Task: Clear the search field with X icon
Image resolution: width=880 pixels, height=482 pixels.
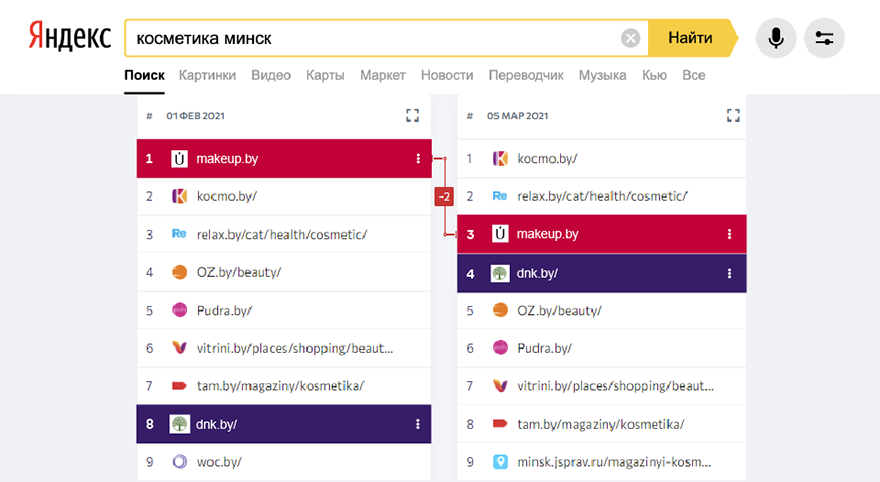Action: pos(630,39)
